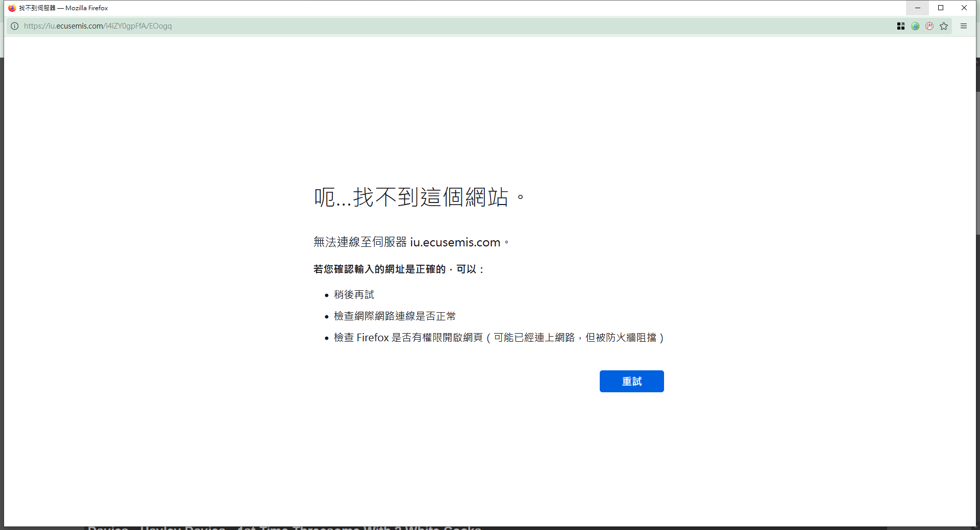Toggle the bookmark star for this page

(x=944, y=26)
